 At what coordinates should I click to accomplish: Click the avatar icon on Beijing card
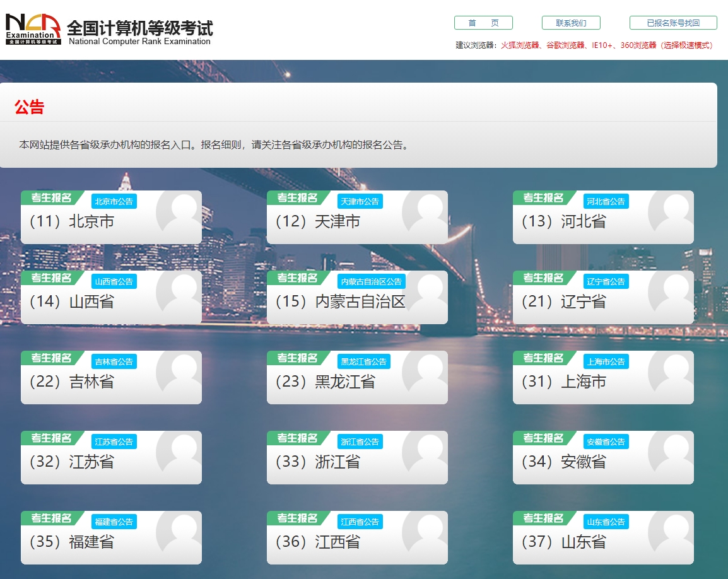click(x=179, y=213)
